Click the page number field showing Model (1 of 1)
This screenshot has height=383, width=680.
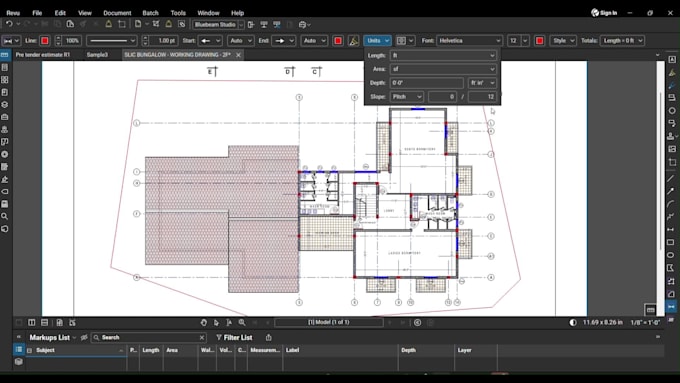[x=329, y=322]
